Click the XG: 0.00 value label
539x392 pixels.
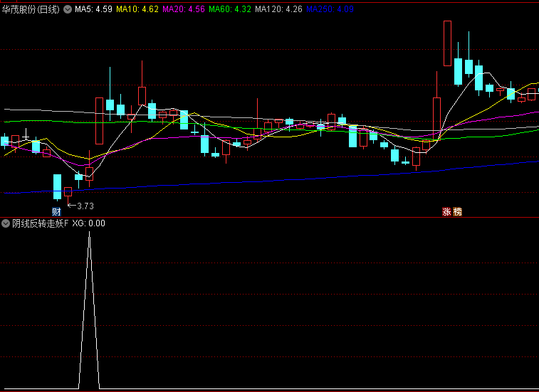[88, 223]
